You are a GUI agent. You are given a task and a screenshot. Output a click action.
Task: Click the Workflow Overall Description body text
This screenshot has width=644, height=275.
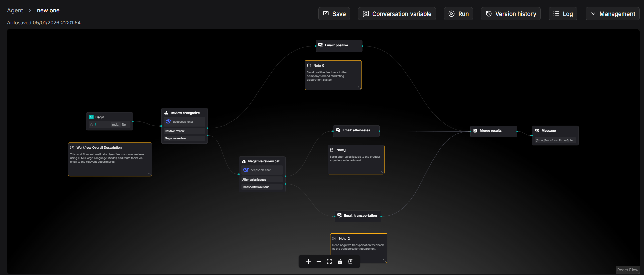tap(107, 158)
